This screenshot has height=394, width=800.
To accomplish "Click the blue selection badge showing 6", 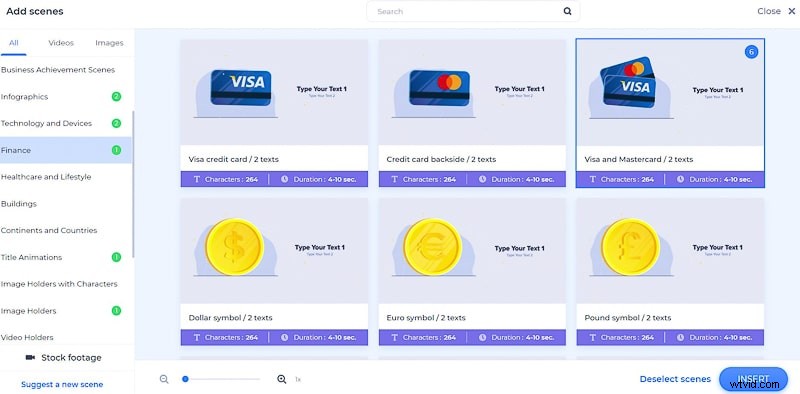I will pos(751,52).
